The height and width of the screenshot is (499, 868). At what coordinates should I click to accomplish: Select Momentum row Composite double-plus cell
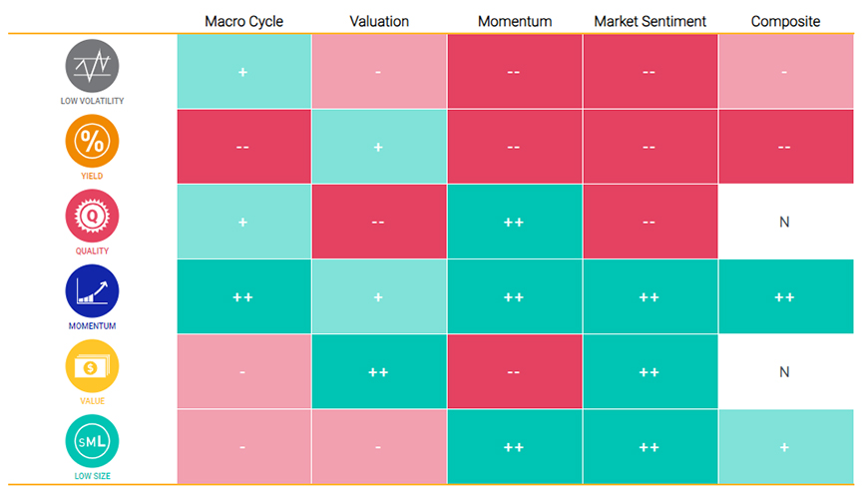coord(784,296)
